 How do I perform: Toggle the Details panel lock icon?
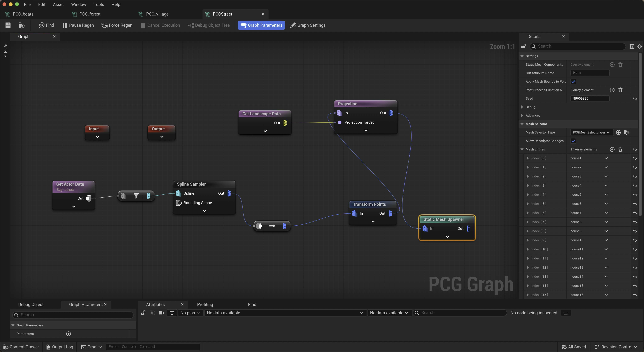pos(524,46)
